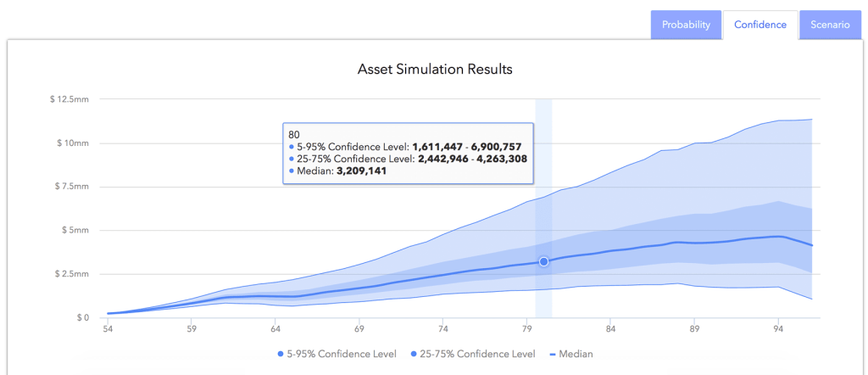
Task: Switch to the Probability tab
Action: 686,25
